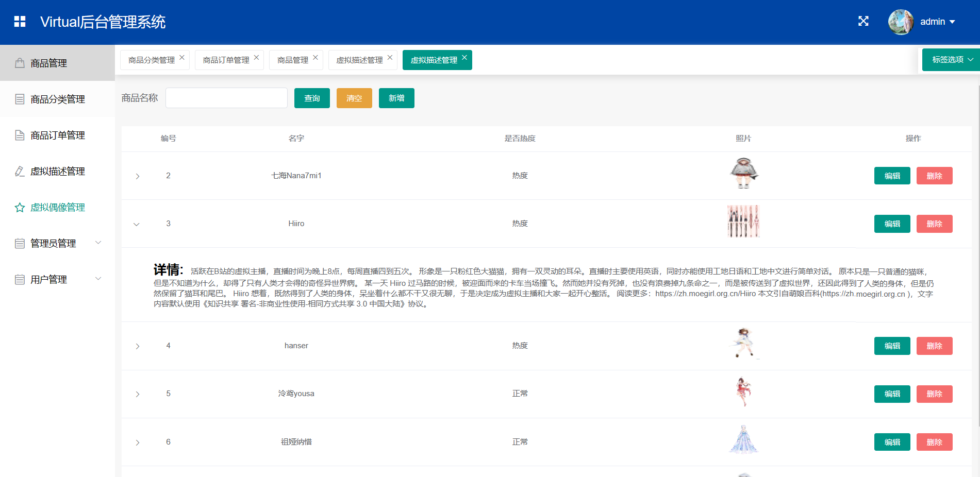This screenshot has height=477, width=980.
Task: Click the admin avatar picture
Action: [x=901, y=22]
